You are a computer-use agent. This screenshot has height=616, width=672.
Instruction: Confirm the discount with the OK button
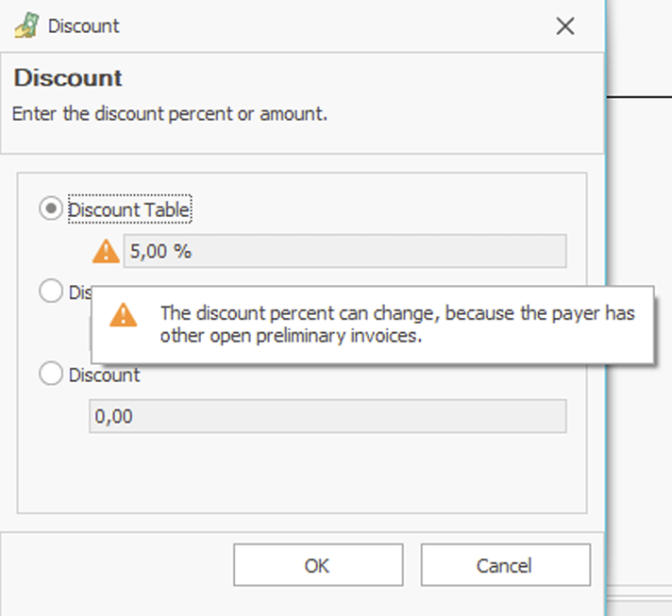click(x=318, y=565)
